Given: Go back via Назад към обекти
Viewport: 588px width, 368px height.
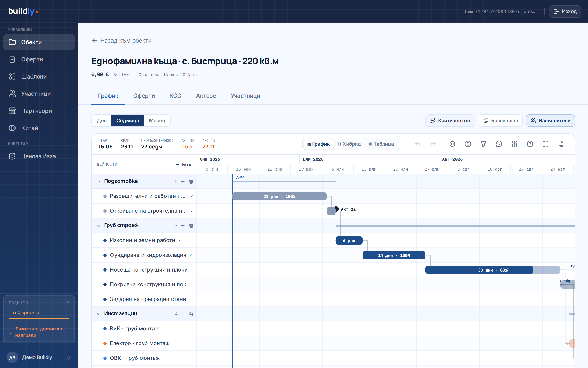Looking at the screenshot, I should [122, 41].
